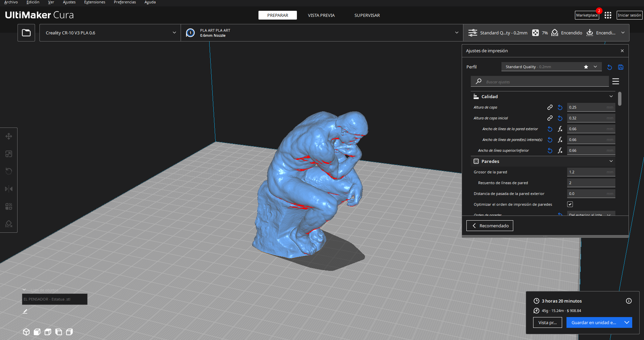Save current profile with the floppy disk icon
644x340 pixels.
pyautogui.click(x=621, y=67)
